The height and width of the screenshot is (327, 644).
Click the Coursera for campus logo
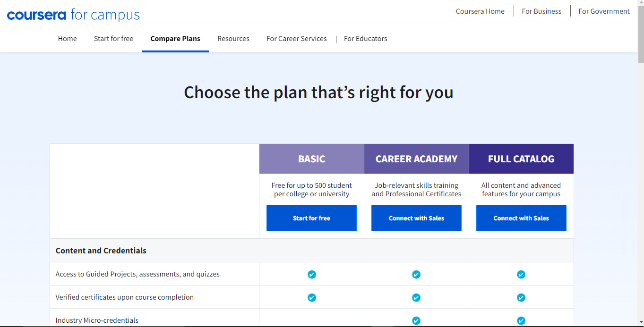[73, 15]
